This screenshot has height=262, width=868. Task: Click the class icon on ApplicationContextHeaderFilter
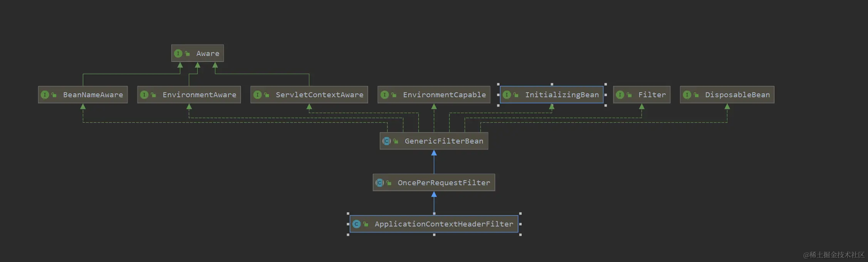(356, 224)
